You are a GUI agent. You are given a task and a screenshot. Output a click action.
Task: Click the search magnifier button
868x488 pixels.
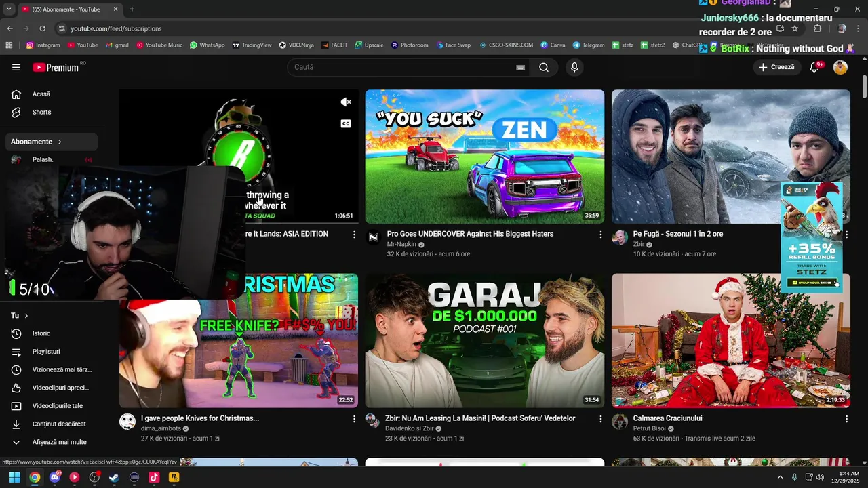point(544,67)
